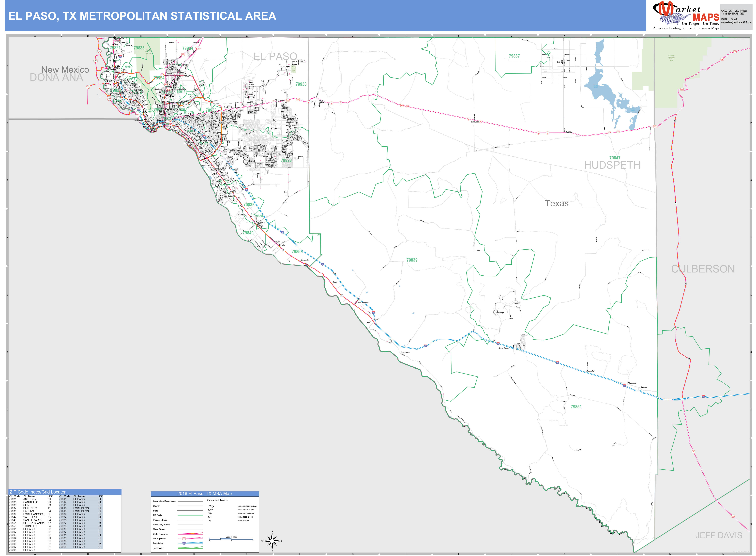The width and height of the screenshot is (756, 556).
Task: Click the CULBERSON county label on map
Action: tap(703, 269)
